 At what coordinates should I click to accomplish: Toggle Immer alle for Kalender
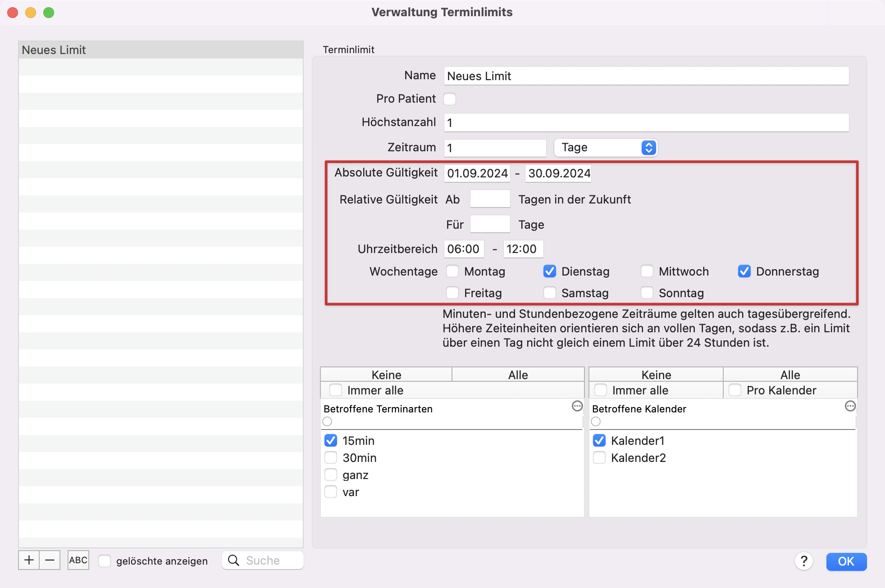(601, 390)
